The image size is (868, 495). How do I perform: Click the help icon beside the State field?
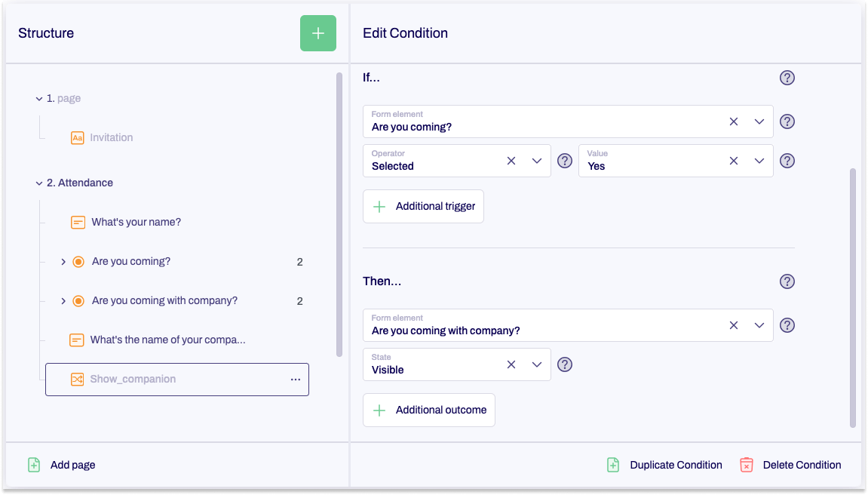(x=565, y=364)
